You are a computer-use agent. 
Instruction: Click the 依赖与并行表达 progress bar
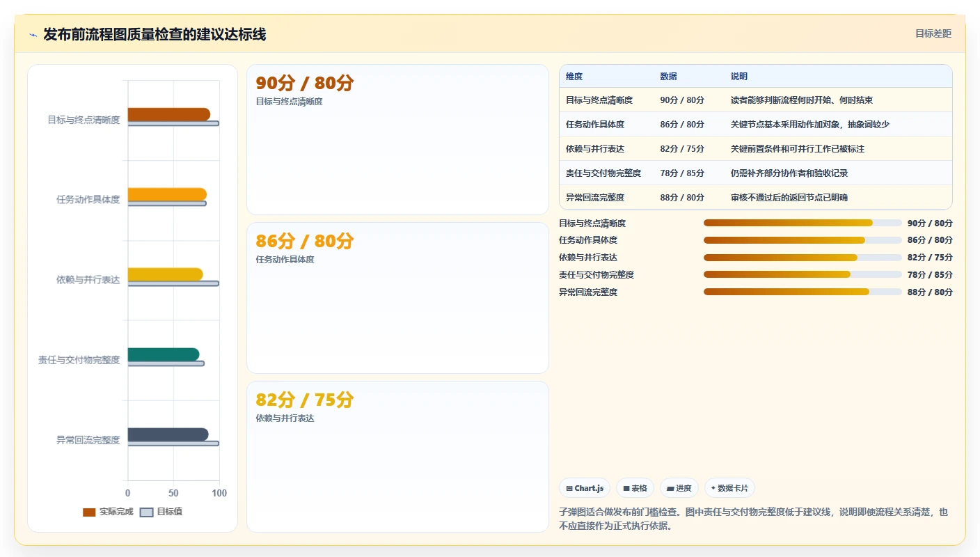[803, 258]
